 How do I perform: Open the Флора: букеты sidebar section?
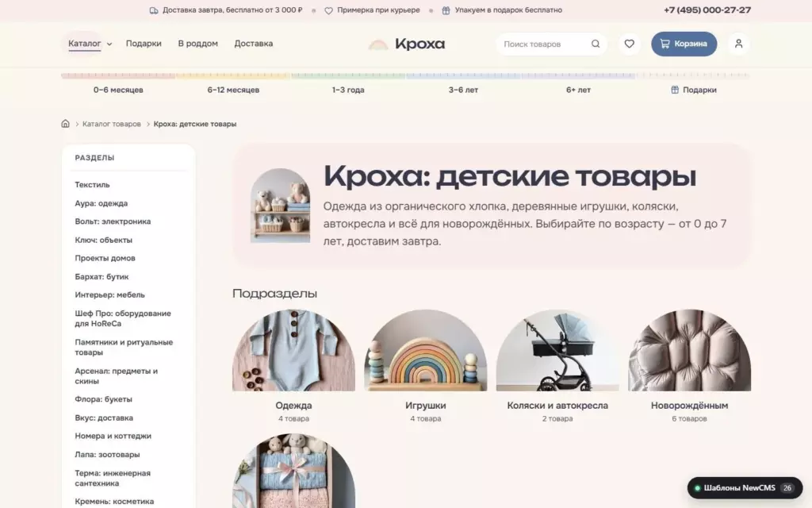tap(103, 399)
